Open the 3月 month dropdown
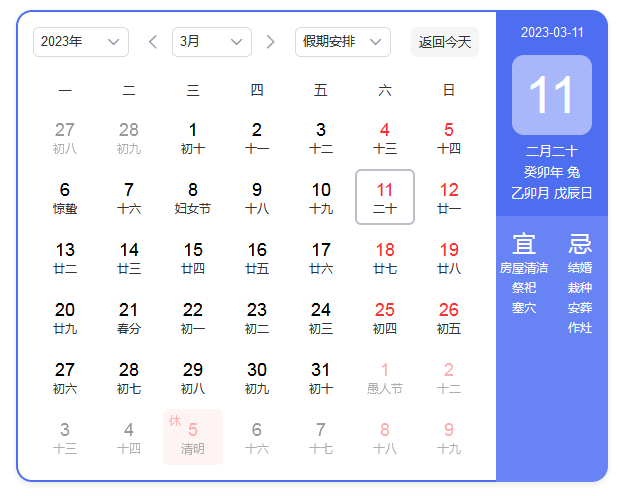Screen dimensions: 621x496 click(211, 42)
